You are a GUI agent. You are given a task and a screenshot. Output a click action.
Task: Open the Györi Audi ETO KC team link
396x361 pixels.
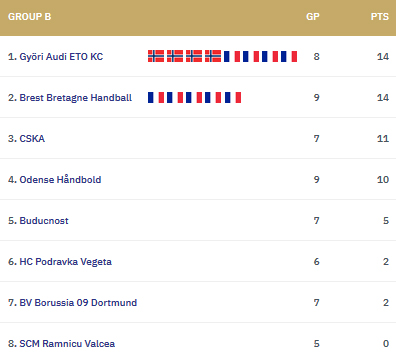tap(61, 57)
